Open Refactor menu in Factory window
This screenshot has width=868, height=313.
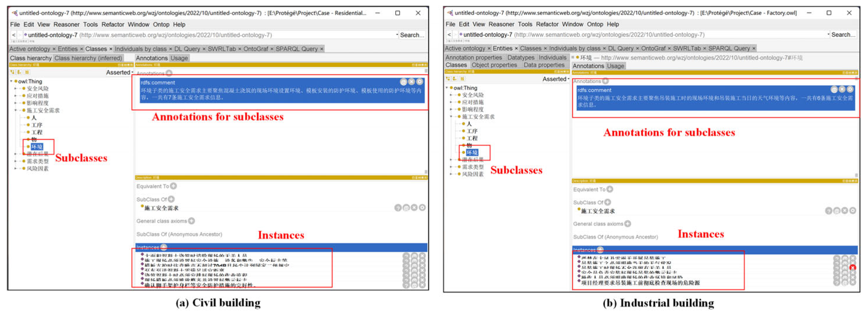[547, 24]
